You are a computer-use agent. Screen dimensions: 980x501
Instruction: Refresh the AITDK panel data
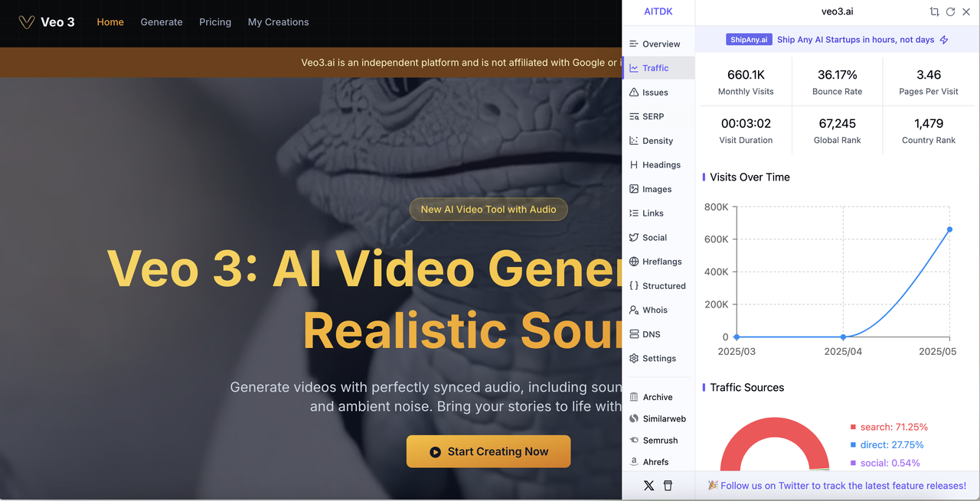pos(950,11)
